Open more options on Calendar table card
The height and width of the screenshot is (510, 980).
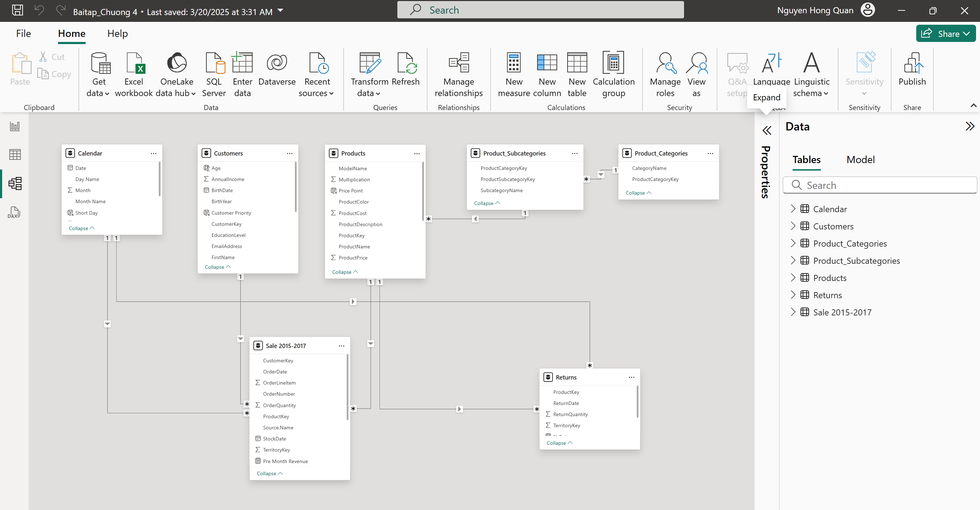pyautogui.click(x=153, y=153)
